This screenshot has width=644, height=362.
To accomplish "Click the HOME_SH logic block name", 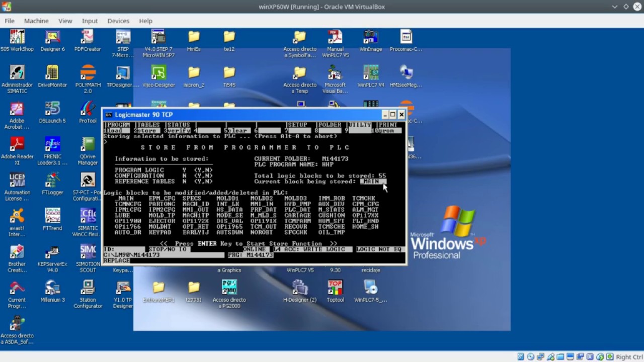I will coord(365,227).
